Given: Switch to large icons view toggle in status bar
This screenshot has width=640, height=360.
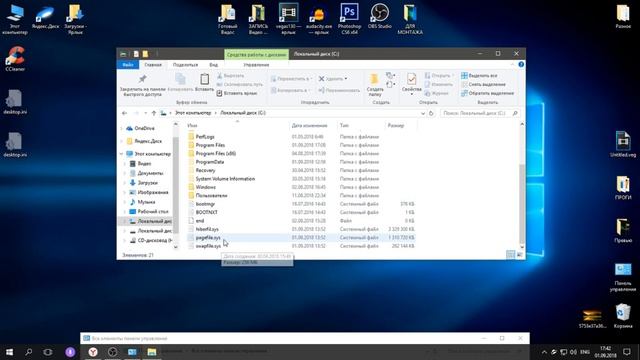Looking at the screenshot, I should click(x=520, y=255).
